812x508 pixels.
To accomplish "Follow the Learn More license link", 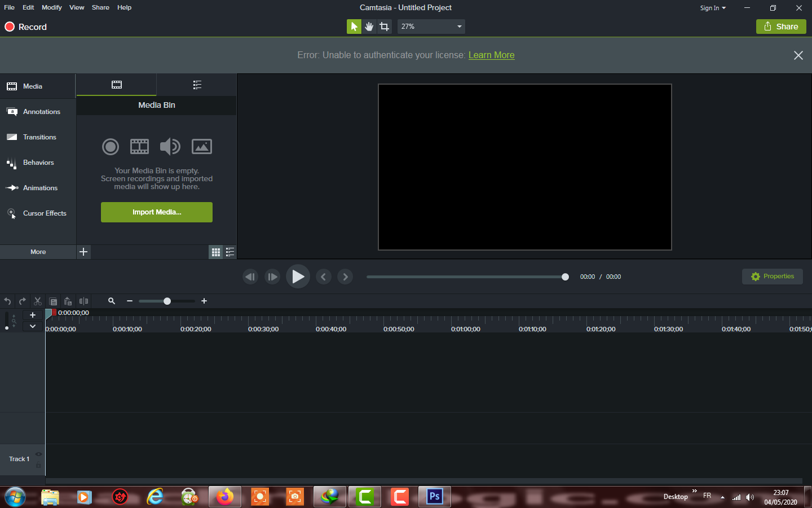I will pyautogui.click(x=491, y=55).
